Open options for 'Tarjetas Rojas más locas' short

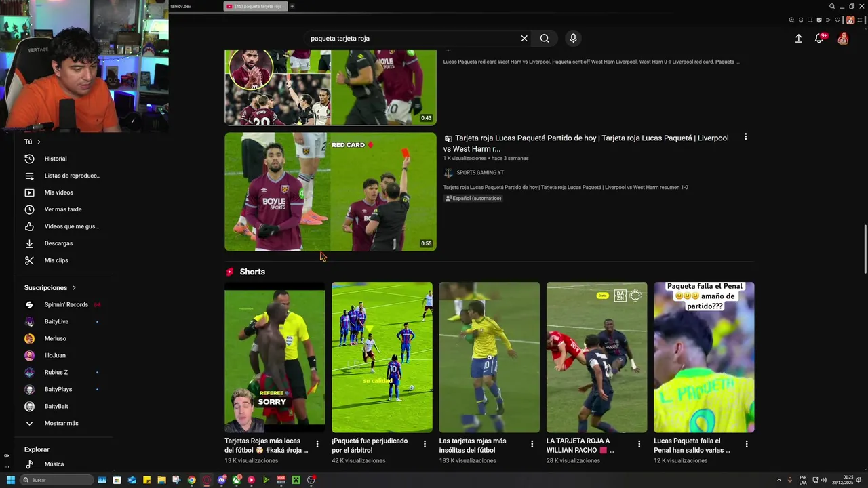click(x=317, y=444)
